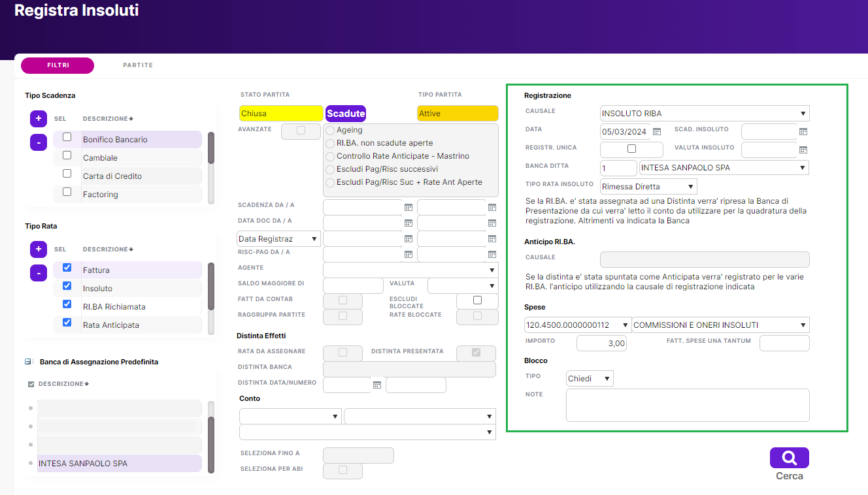Open calendar for Distinta Data/Numero
Image resolution: width=868 pixels, height=495 pixels.
377,385
